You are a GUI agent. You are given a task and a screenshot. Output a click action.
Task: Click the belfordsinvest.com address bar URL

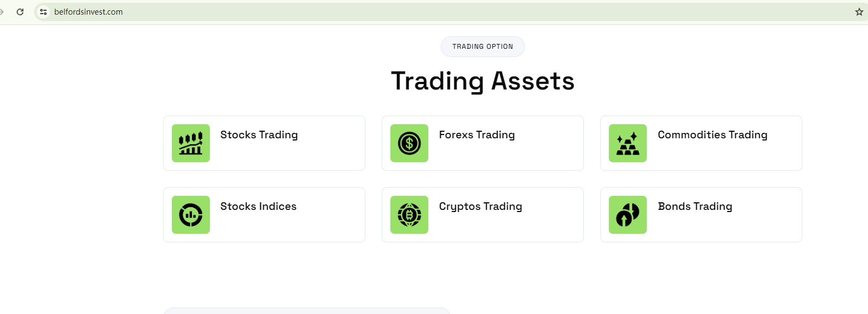point(88,12)
